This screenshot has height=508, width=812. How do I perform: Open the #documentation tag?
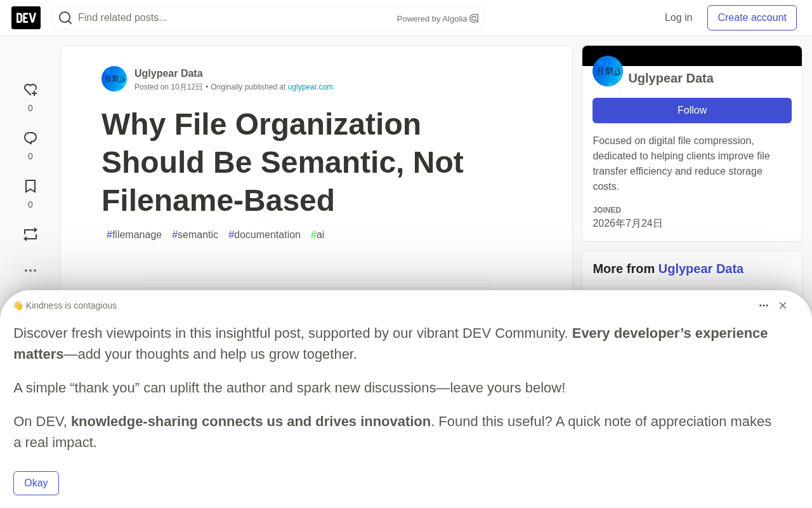click(x=265, y=235)
